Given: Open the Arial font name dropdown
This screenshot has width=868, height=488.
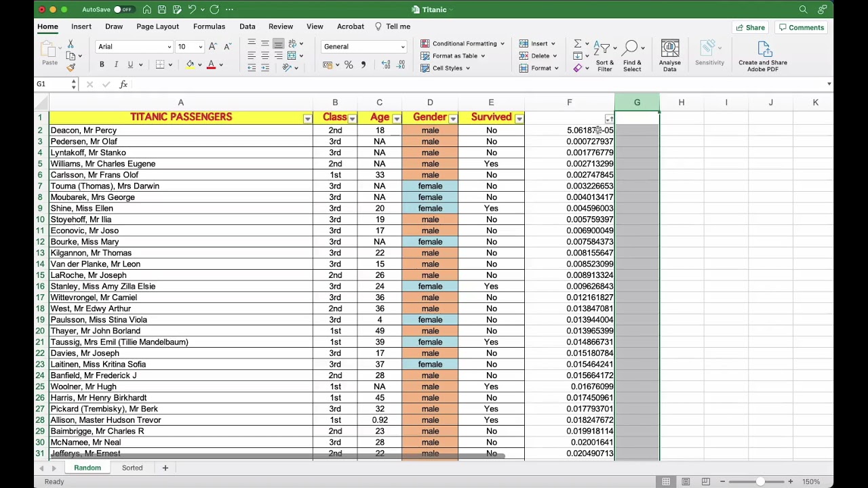Looking at the screenshot, I should coord(169,47).
